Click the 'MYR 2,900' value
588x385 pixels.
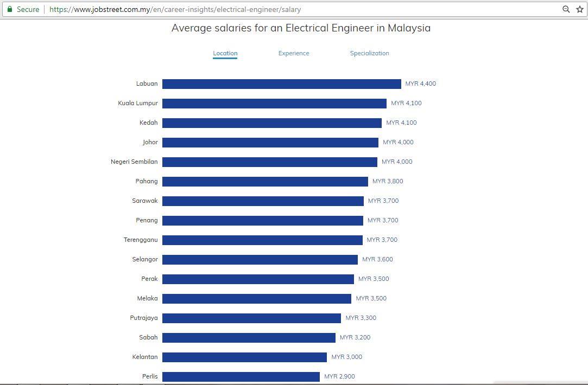(339, 376)
